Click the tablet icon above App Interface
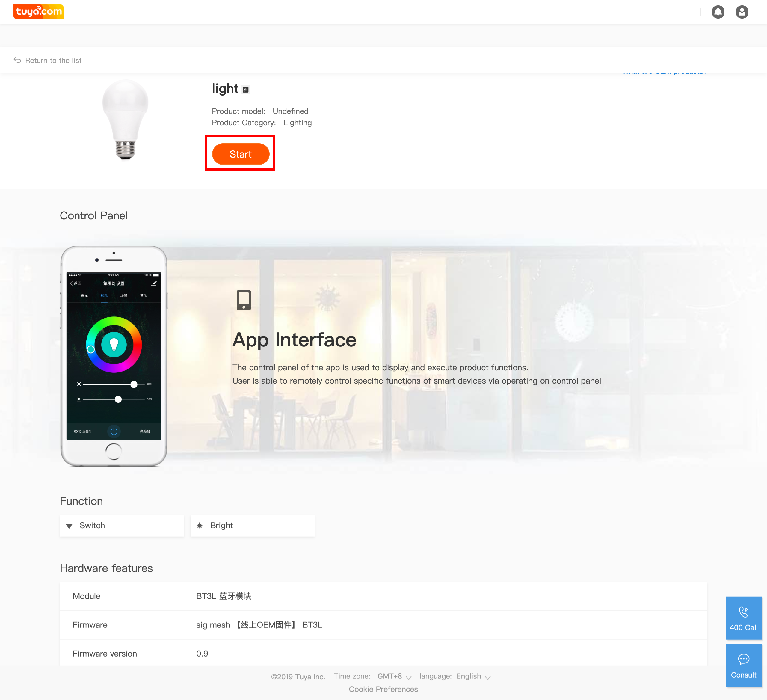This screenshot has height=700, width=767. (x=244, y=300)
